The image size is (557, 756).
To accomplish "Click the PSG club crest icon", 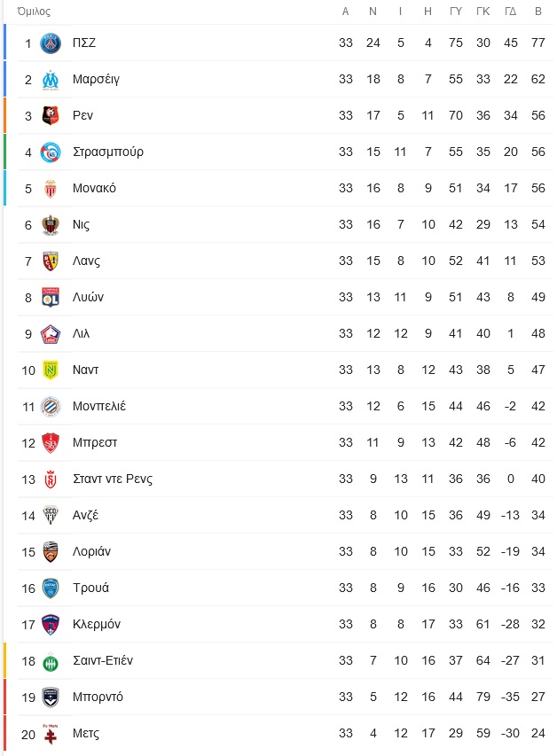I will (51, 43).
